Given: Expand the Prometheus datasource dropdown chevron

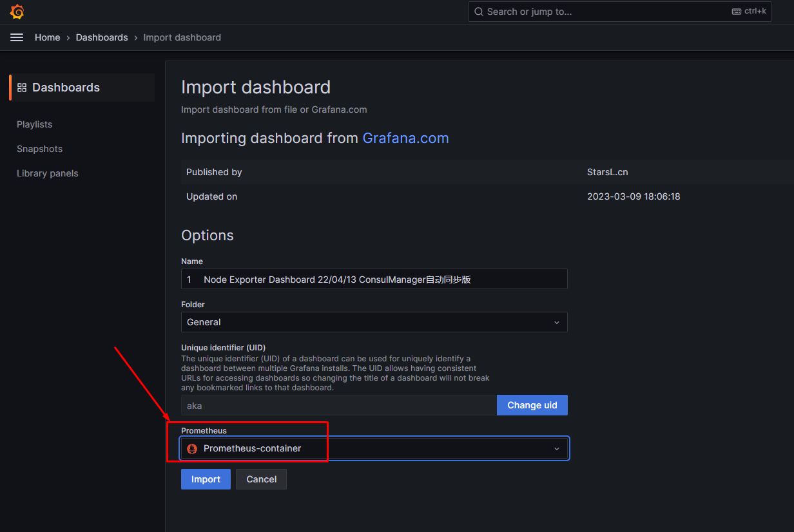Looking at the screenshot, I should pos(557,448).
